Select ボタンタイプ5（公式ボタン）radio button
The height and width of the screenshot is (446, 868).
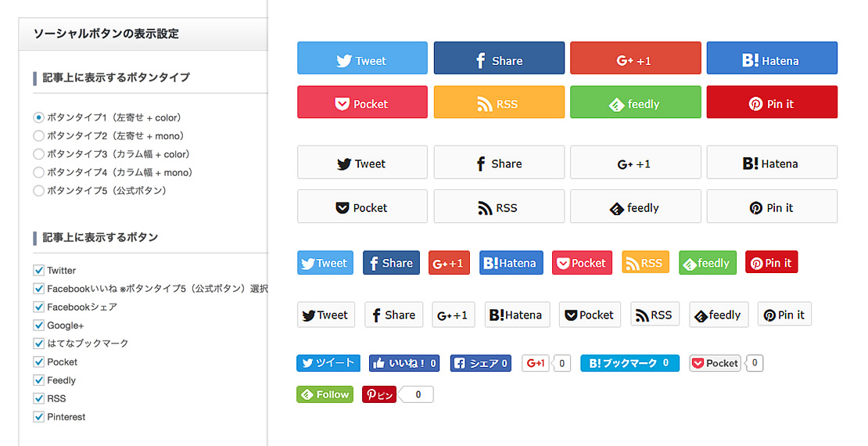pos(38,191)
